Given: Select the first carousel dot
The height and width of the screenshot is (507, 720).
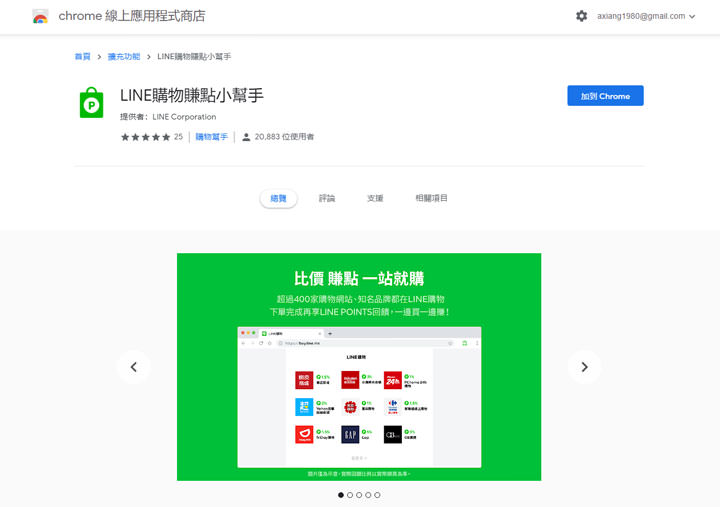Looking at the screenshot, I should (x=341, y=495).
